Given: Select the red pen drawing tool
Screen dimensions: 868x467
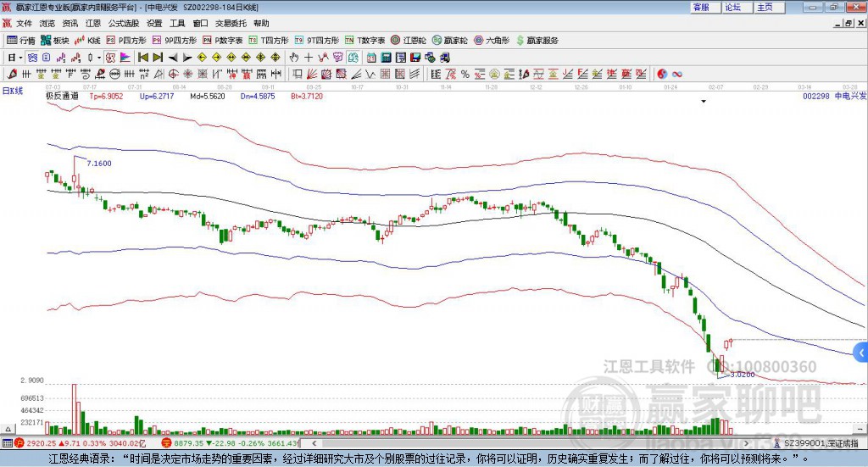Looking at the screenshot, I should pos(12,74).
